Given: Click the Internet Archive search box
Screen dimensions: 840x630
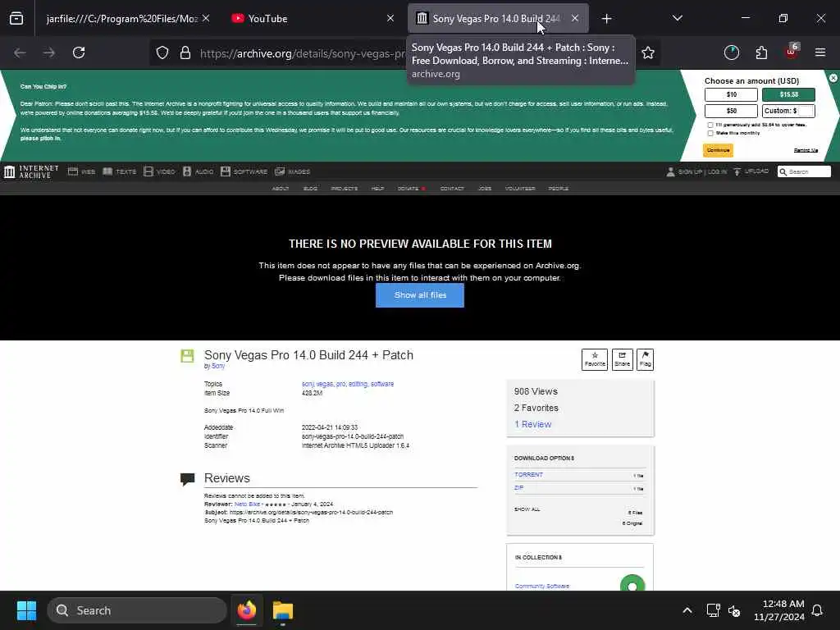Looking at the screenshot, I should click(x=804, y=171).
